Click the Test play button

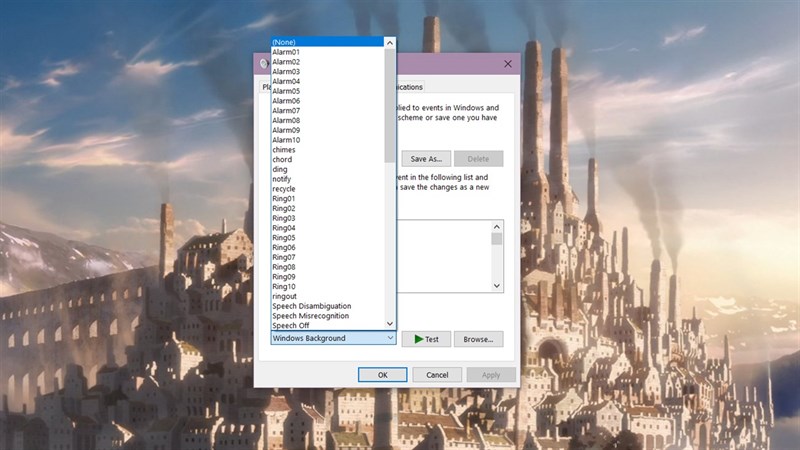pos(426,339)
